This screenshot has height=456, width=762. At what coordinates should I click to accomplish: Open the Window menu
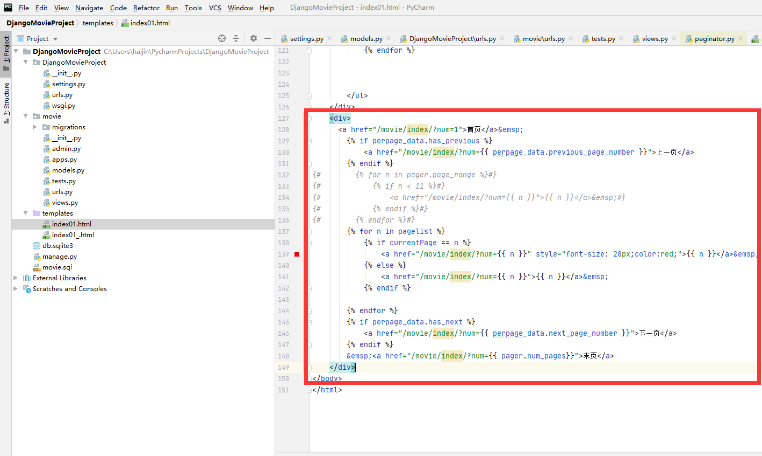pos(240,8)
